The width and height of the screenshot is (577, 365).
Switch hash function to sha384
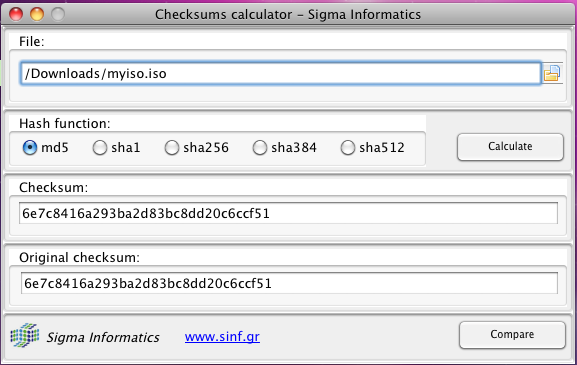pyautogui.click(x=259, y=148)
